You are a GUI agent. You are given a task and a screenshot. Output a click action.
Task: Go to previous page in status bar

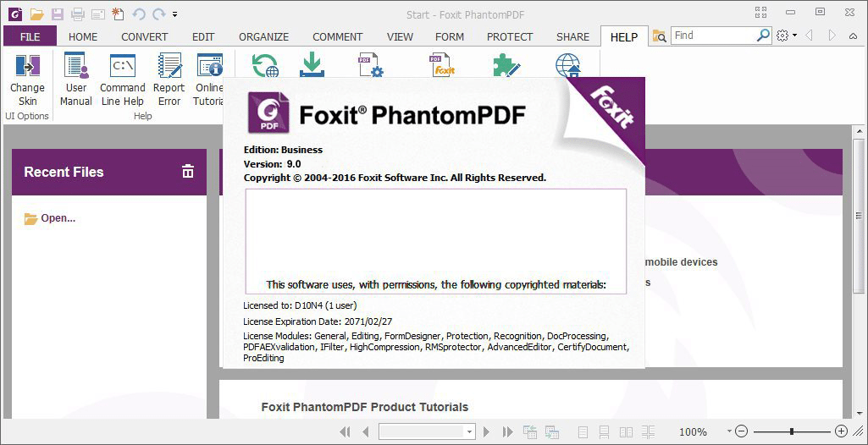point(365,431)
